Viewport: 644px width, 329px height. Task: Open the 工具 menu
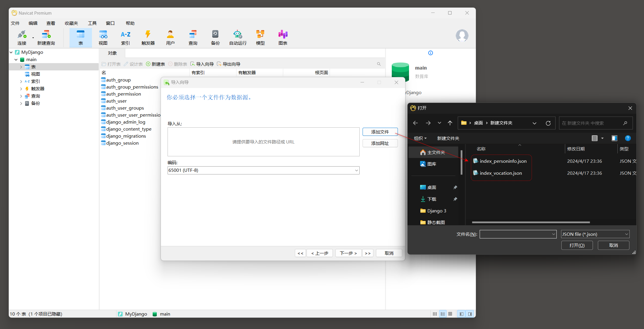coord(92,23)
